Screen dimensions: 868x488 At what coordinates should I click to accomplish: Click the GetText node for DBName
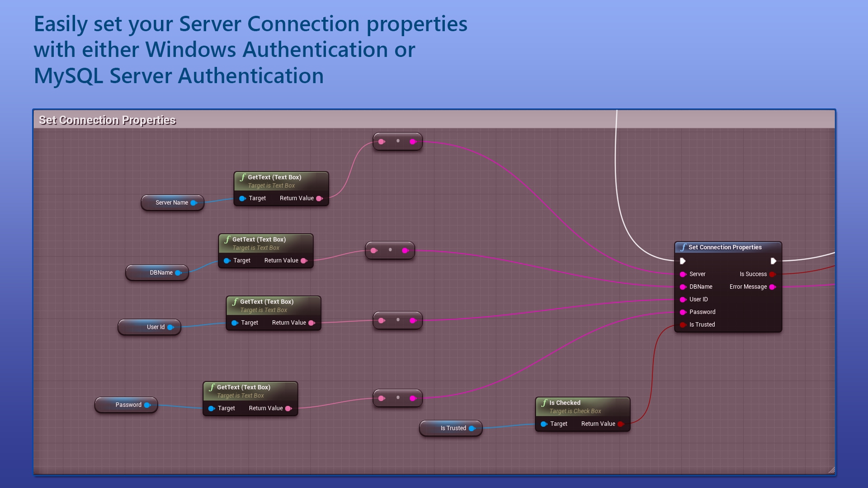pos(267,249)
